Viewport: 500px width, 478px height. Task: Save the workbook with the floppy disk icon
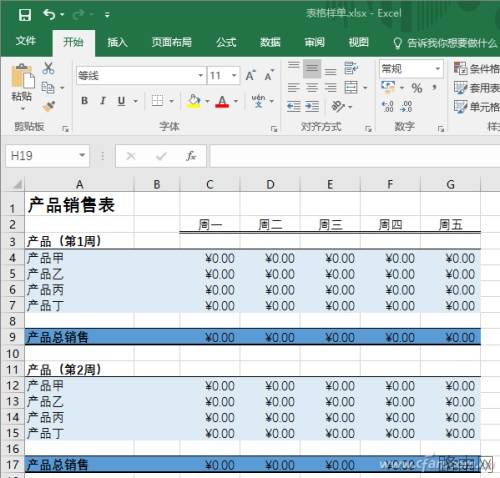(25, 15)
